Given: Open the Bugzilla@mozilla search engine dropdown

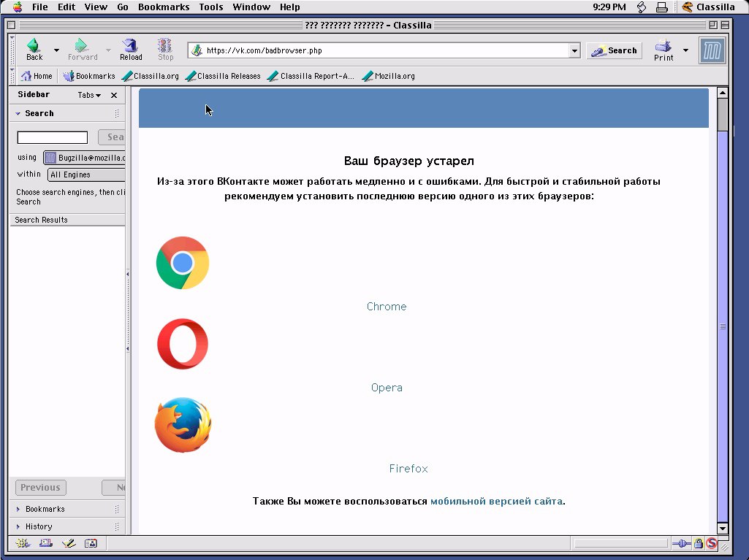Looking at the screenshot, I should (x=84, y=158).
